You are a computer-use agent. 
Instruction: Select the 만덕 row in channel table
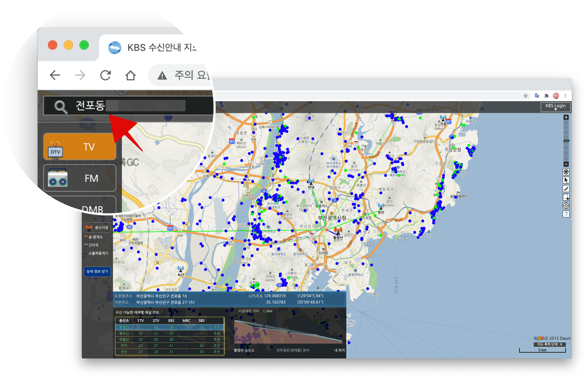tap(169, 345)
